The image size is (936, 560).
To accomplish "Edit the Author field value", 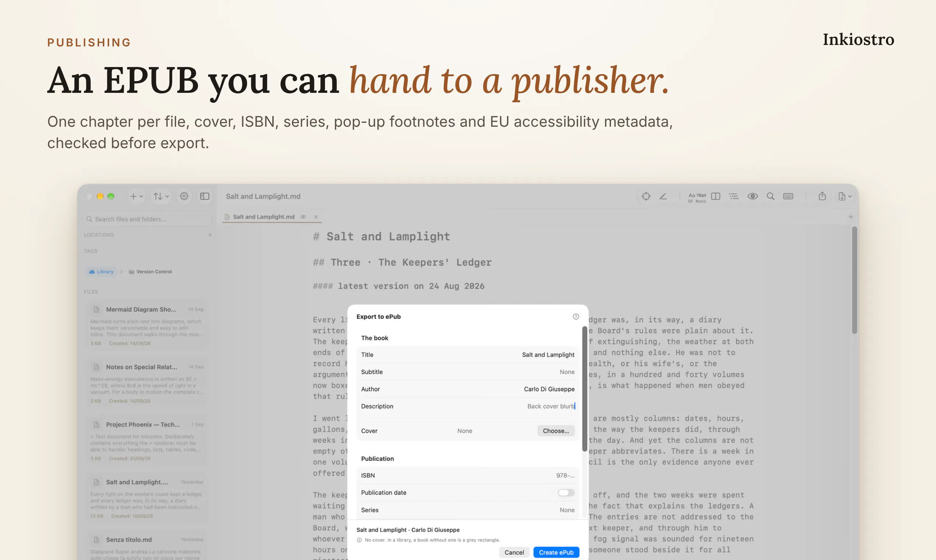I will pos(549,389).
